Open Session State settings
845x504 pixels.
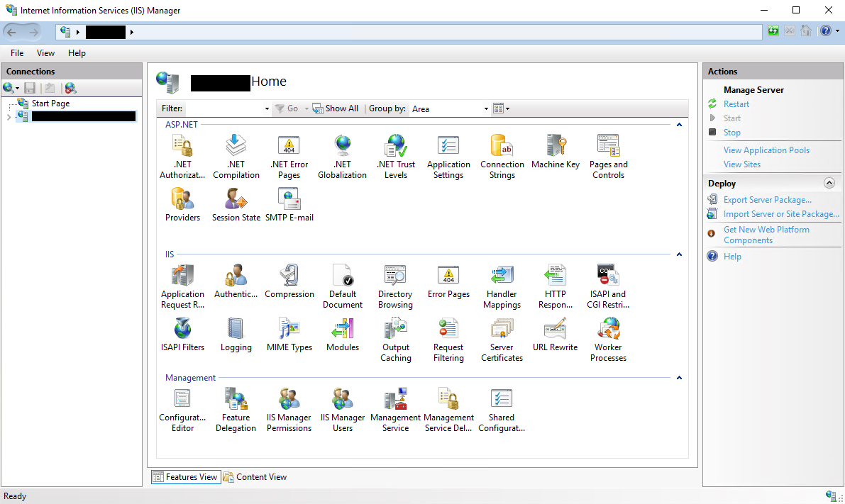[x=236, y=205]
